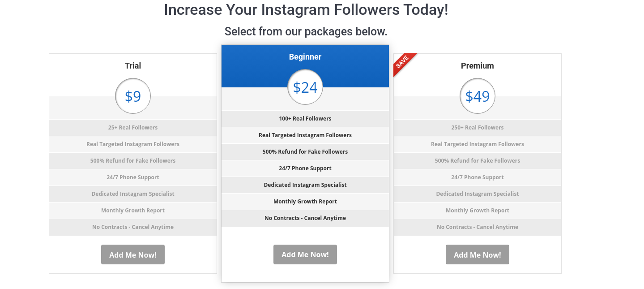Image resolution: width=644 pixels, height=289 pixels.
Task: Click Beginner's No Contracts - Cancel Anytime row
Action: coord(305,218)
